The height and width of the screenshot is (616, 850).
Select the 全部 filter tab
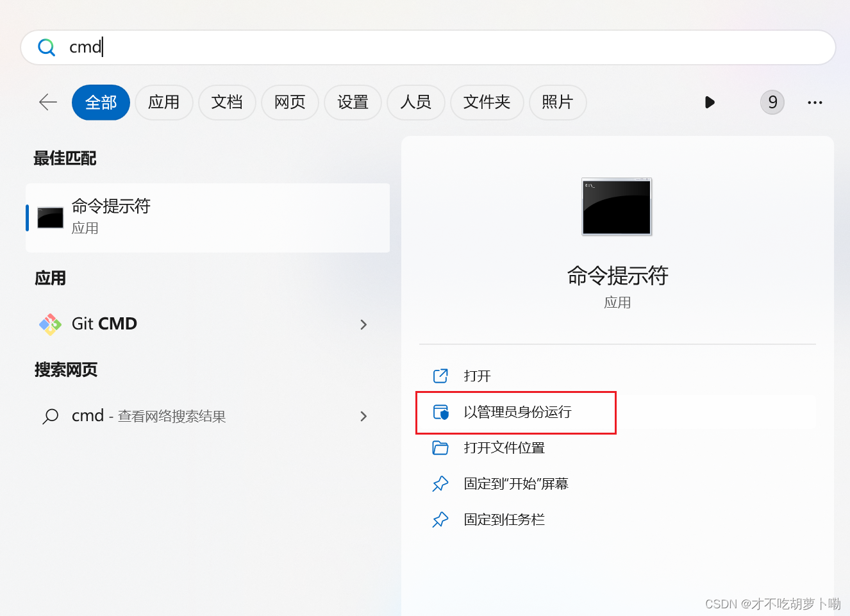tap(101, 103)
